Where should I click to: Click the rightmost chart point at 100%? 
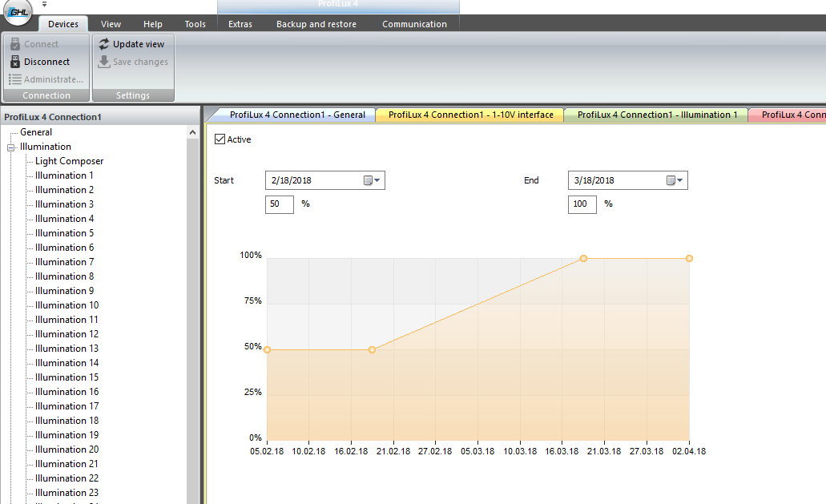689,258
